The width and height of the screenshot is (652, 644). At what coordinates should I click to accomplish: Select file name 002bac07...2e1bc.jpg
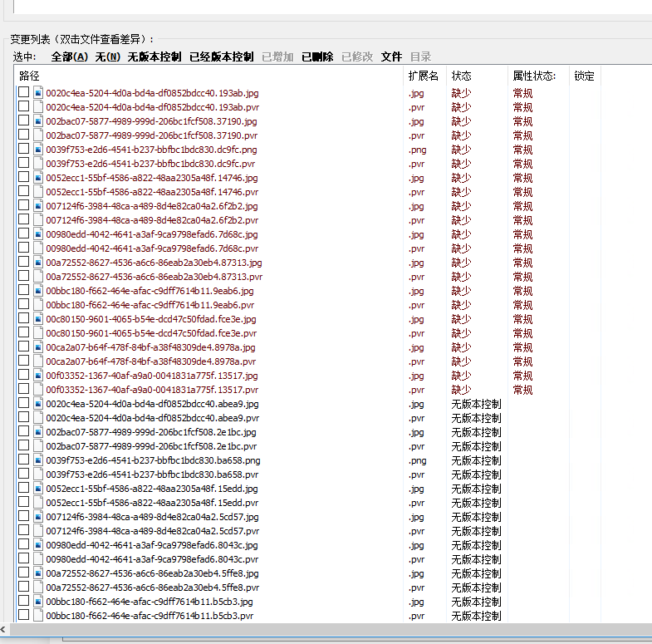tap(151, 432)
